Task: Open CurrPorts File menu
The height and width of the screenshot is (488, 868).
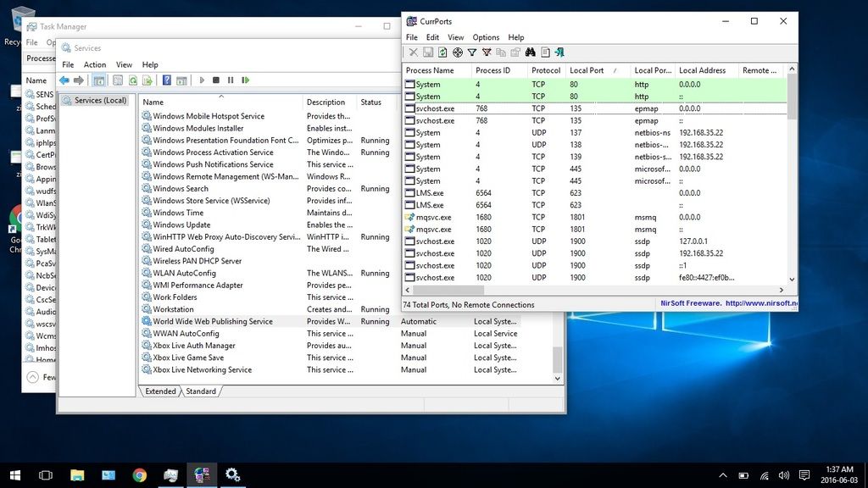Action: click(412, 37)
